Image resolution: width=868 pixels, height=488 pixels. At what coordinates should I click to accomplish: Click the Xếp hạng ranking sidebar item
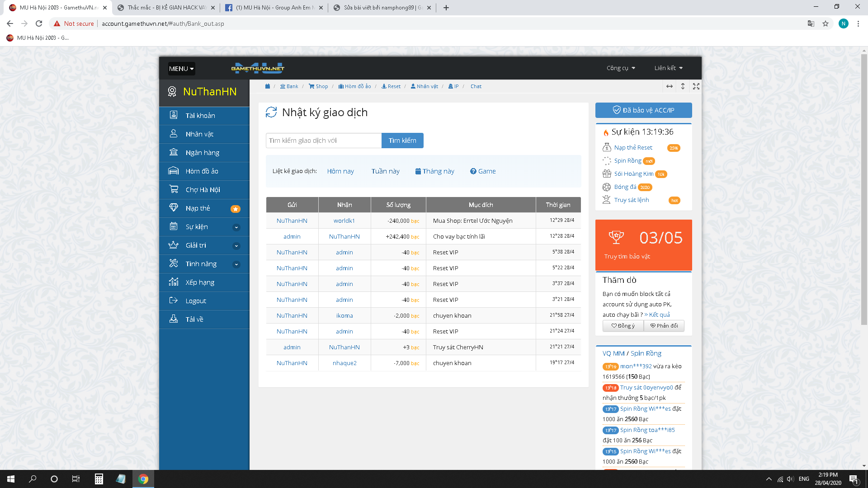200,282
